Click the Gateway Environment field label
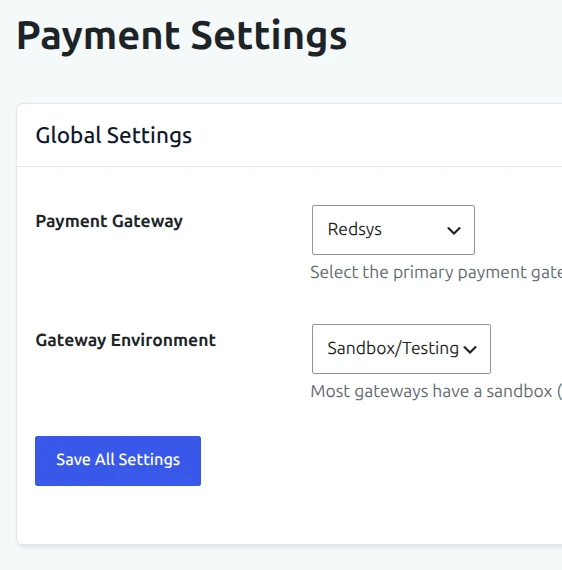The image size is (562, 570). pos(125,340)
